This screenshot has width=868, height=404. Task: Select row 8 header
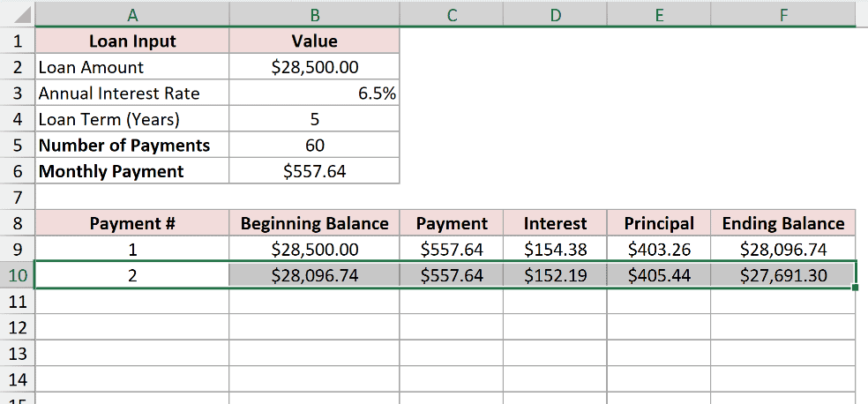[x=18, y=223]
